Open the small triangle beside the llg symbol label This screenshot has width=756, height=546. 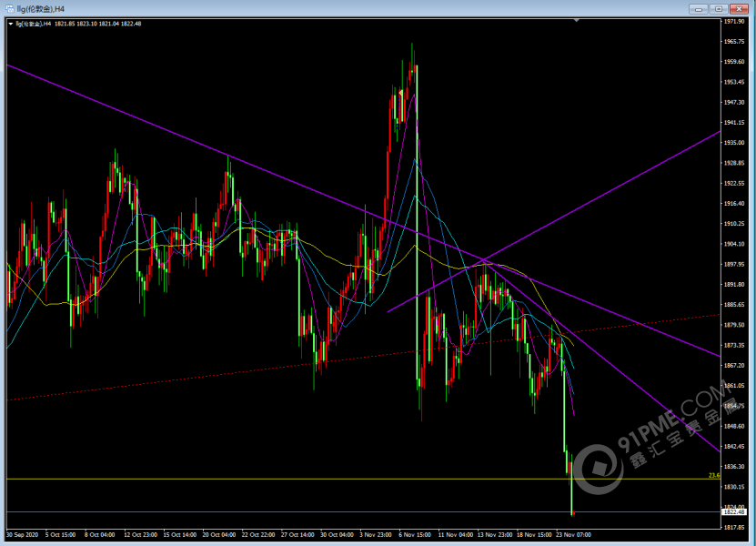[11, 25]
